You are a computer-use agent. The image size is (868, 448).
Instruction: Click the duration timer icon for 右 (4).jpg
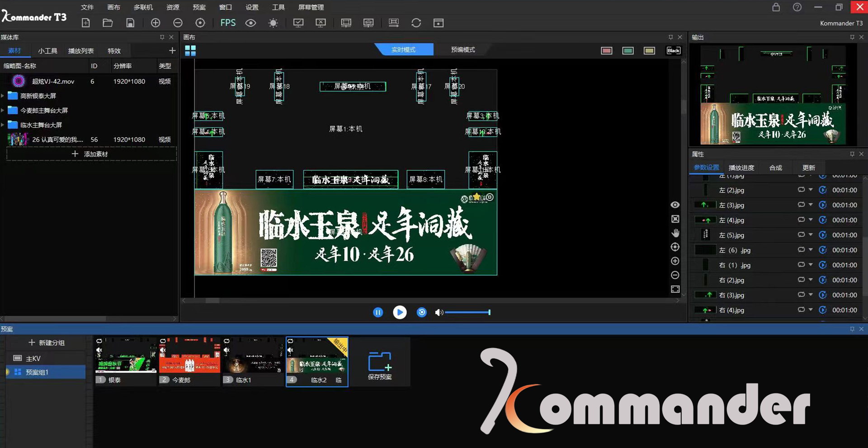(823, 310)
